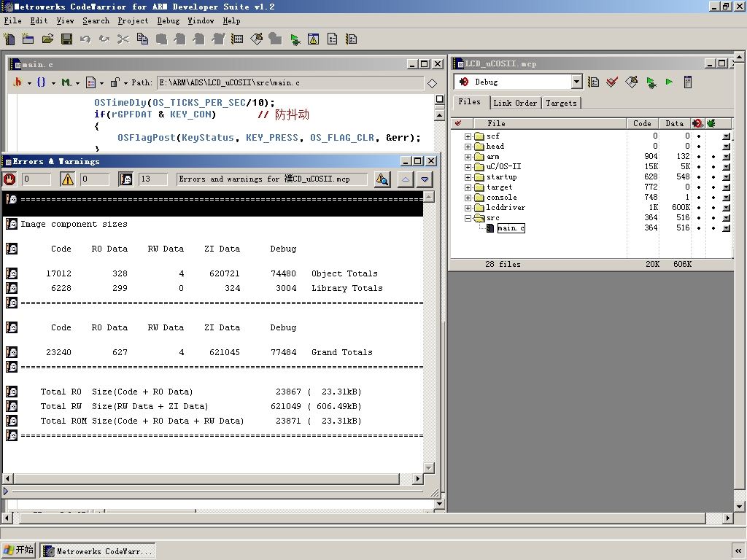Screen dimensions: 747x560
Task: Click Metrowerks CodeWarrior taskbar button
Action: pyautogui.click(x=98, y=551)
